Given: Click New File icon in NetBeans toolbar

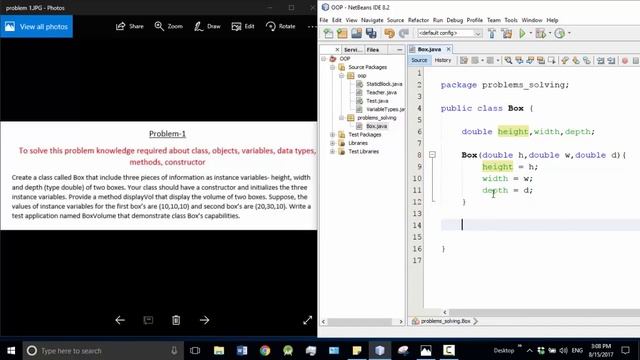Looking at the screenshot, I should (x=328, y=33).
